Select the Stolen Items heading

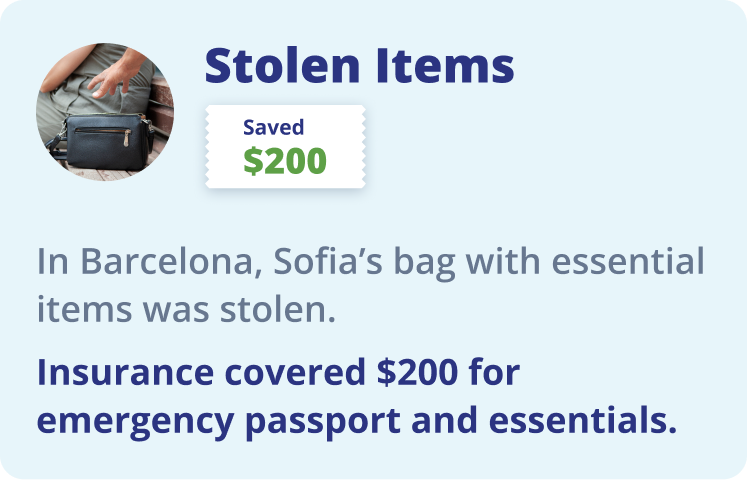[360, 66]
